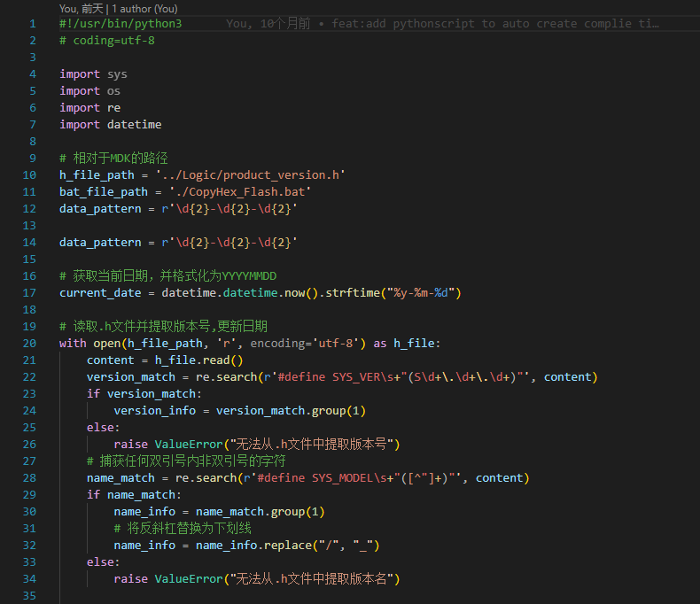
Task: Click the 'import datetime' statement
Action: [x=110, y=125]
